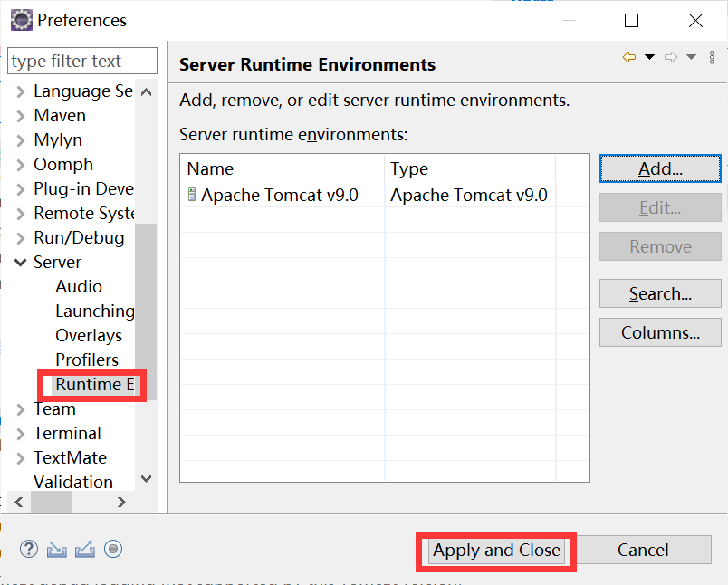Screen dimensions: 728x585
Task: Select the Runtime Environments item
Action: [x=94, y=385]
